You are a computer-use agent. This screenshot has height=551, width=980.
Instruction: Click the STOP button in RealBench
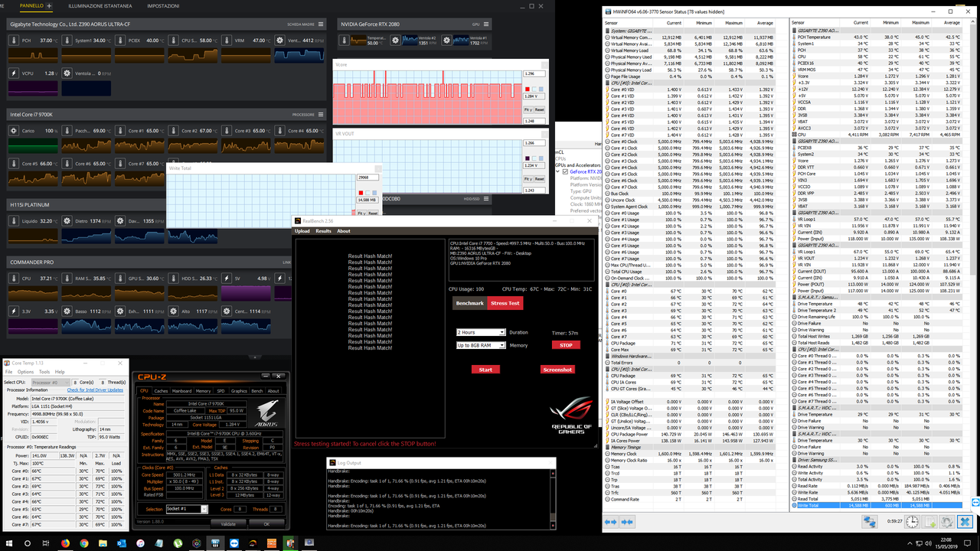(x=566, y=345)
